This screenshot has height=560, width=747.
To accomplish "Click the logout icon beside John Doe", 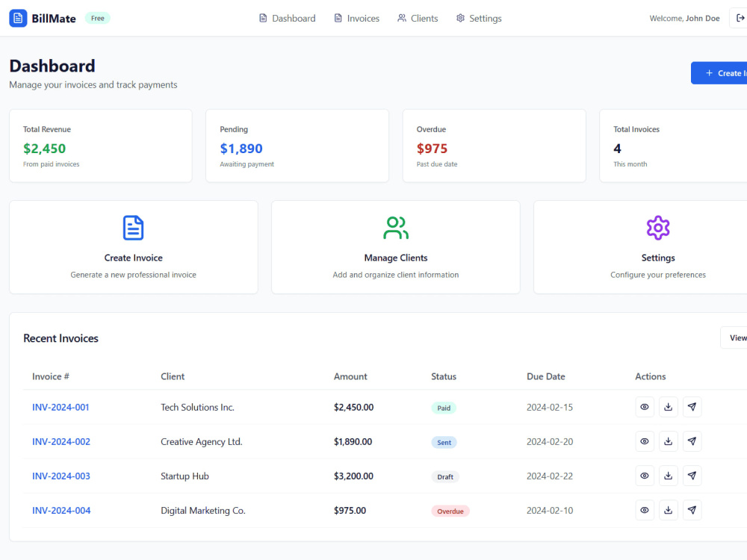I will click(740, 18).
